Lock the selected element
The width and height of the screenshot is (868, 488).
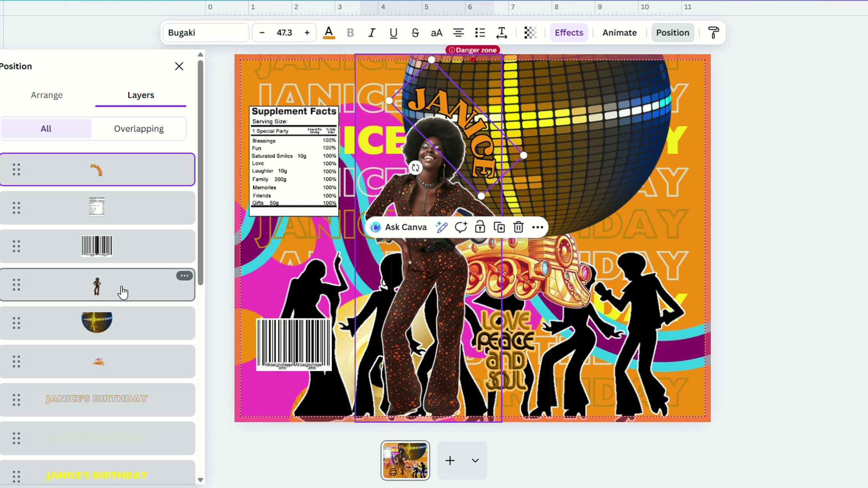(x=480, y=227)
